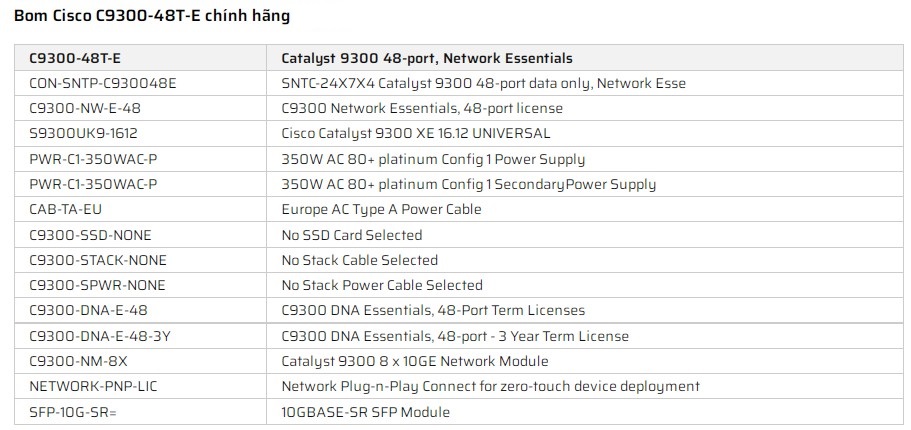Click the '10GBASE-SR SFP Module' description
The height and width of the screenshot is (430, 911).
click(x=366, y=412)
